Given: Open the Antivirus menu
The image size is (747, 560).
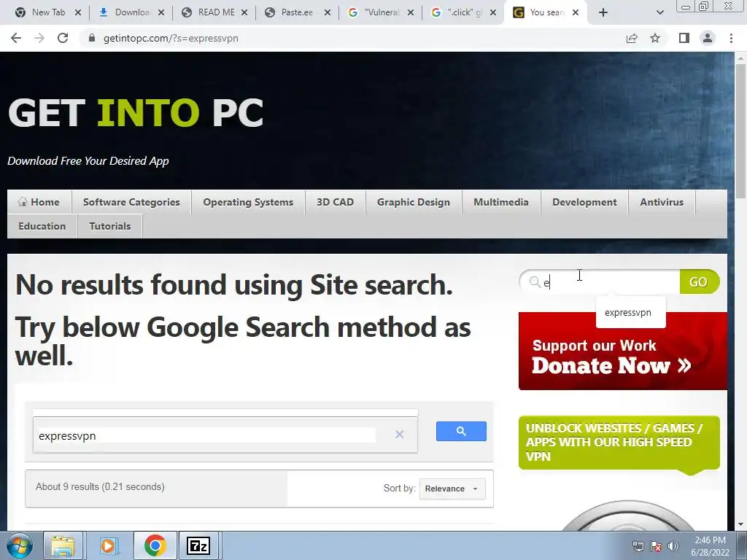Looking at the screenshot, I should coord(662,202).
